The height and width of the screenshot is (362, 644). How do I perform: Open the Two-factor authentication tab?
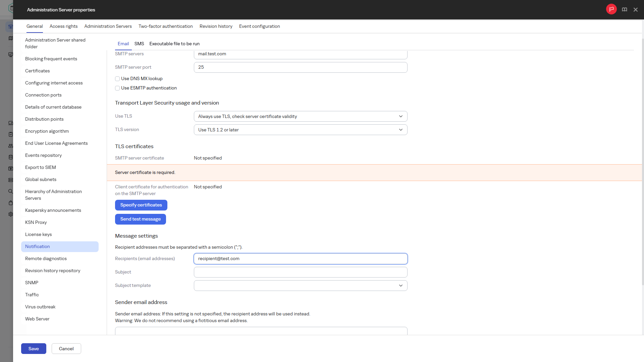(166, 26)
